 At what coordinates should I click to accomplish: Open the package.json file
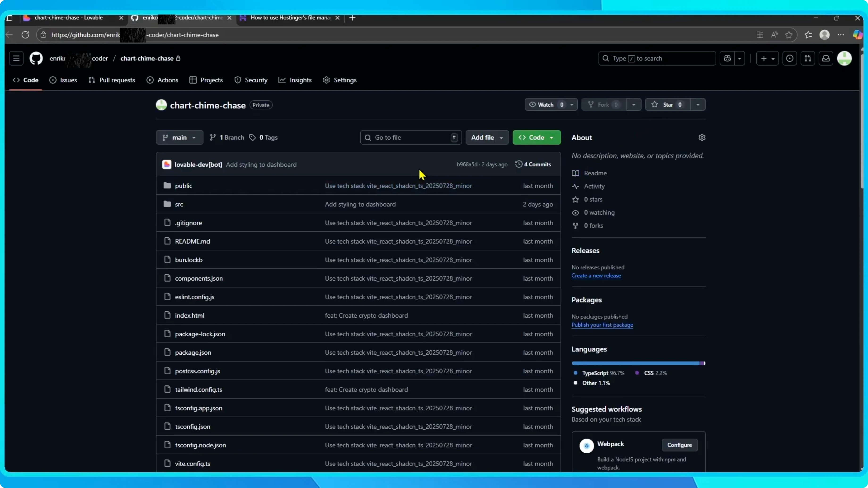[x=193, y=353]
